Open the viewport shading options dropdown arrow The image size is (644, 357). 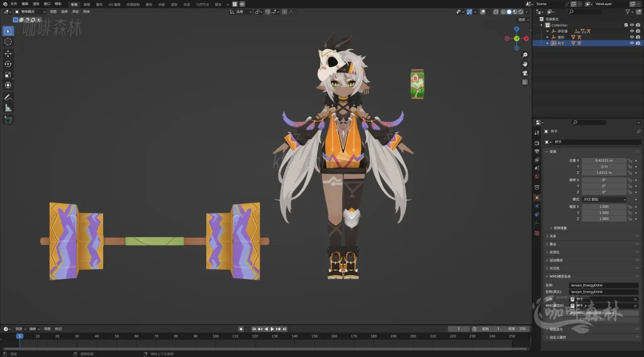click(526, 12)
